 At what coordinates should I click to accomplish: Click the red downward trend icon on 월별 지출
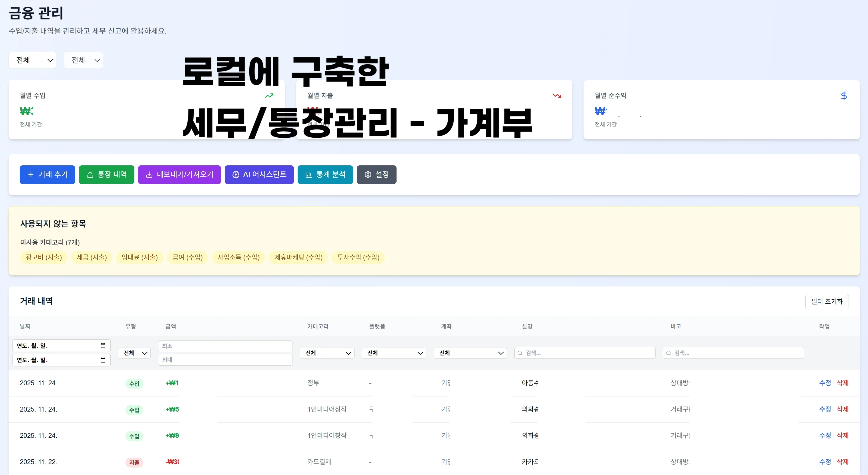(x=557, y=96)
